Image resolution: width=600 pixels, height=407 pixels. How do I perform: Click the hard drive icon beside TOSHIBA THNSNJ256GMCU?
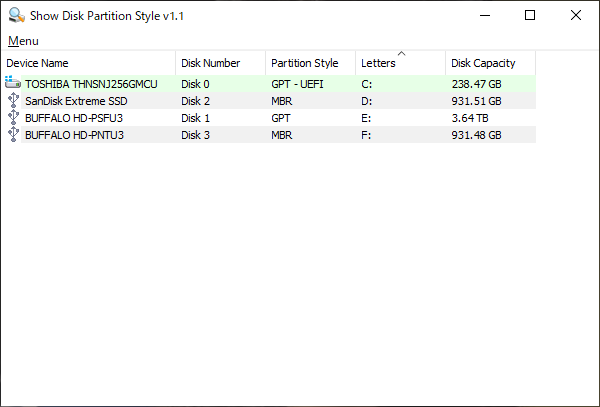[13, 82]
